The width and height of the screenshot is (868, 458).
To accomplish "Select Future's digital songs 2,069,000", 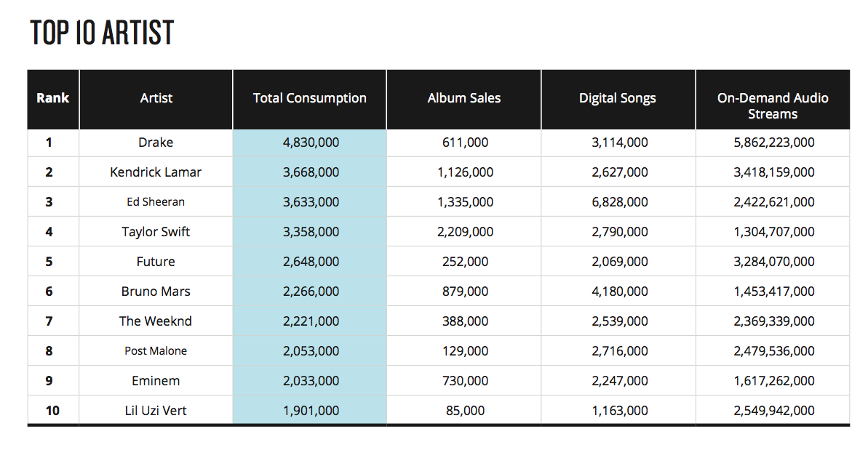I will coord(619,262).
